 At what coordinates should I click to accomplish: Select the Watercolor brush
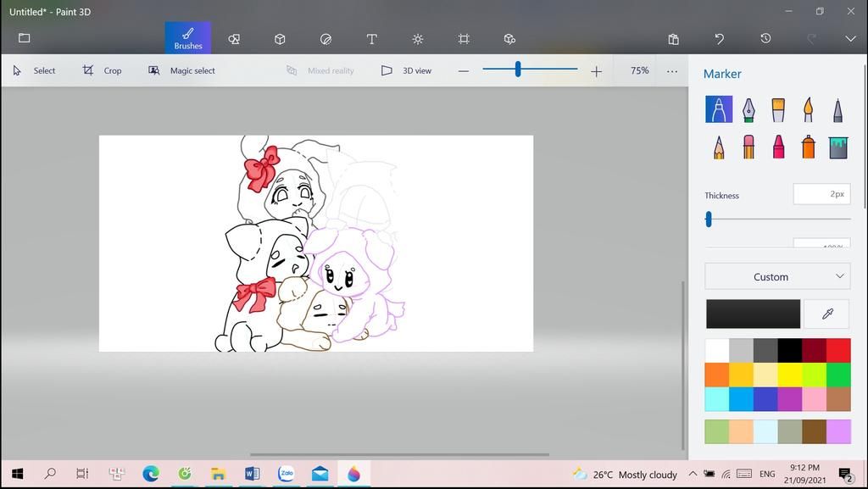point(808,109)
